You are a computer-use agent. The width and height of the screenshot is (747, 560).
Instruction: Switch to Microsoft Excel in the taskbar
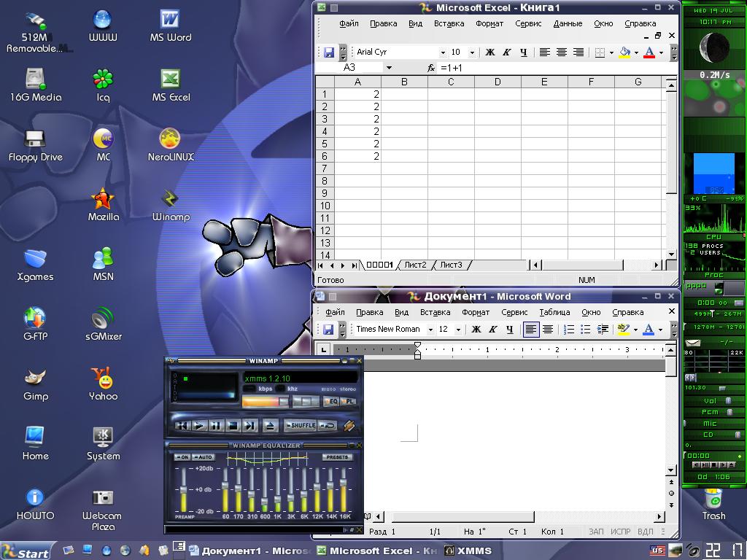(376, 551)
